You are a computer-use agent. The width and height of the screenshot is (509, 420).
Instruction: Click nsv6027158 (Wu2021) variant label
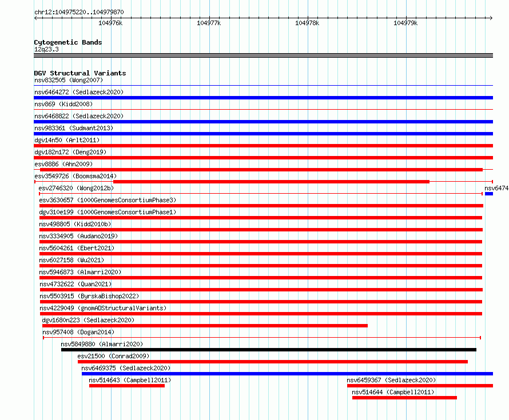click(x=71, y=260)
